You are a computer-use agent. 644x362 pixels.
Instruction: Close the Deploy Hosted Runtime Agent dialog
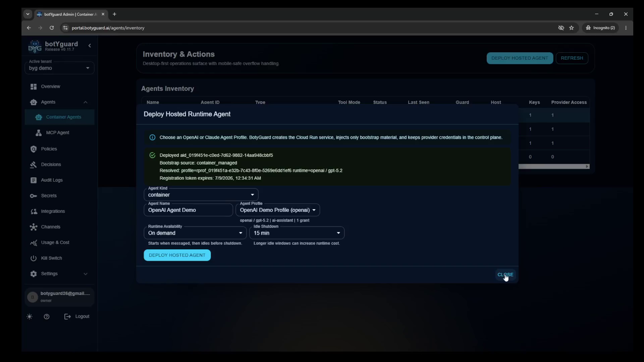pyautogui.click(x=505, y=275)
